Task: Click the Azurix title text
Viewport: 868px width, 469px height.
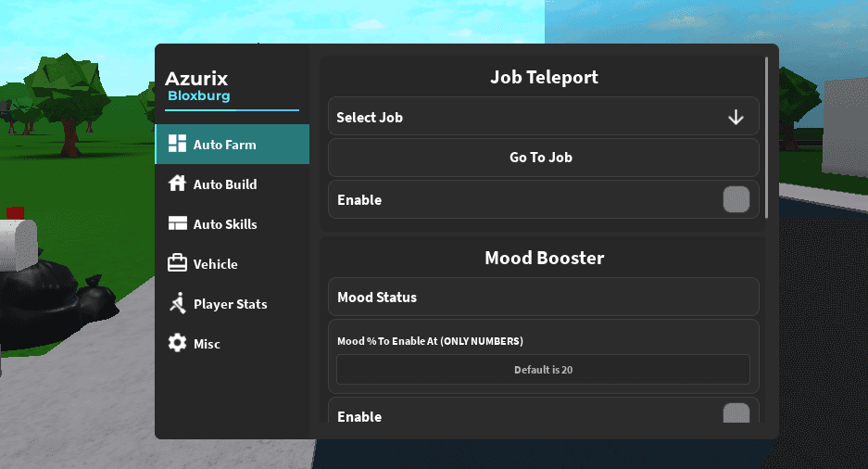Action: [196, 79]
